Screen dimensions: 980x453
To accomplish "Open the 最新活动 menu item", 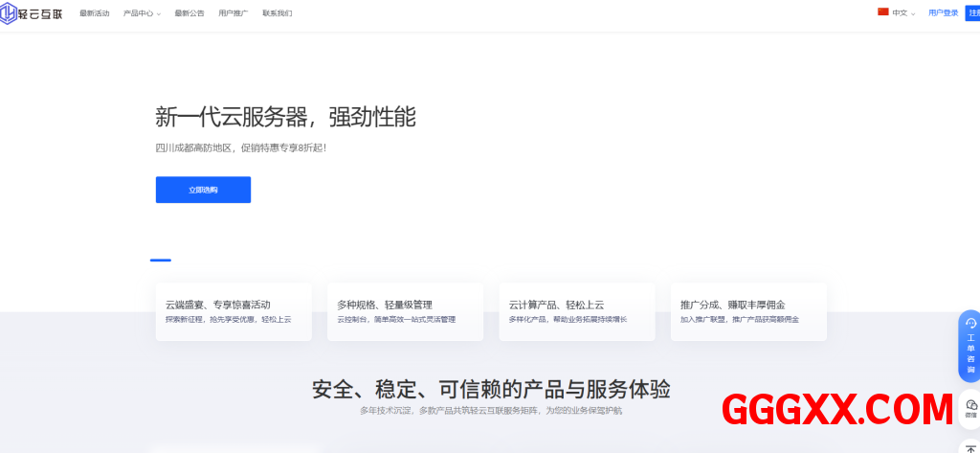I will click(94, 13).
